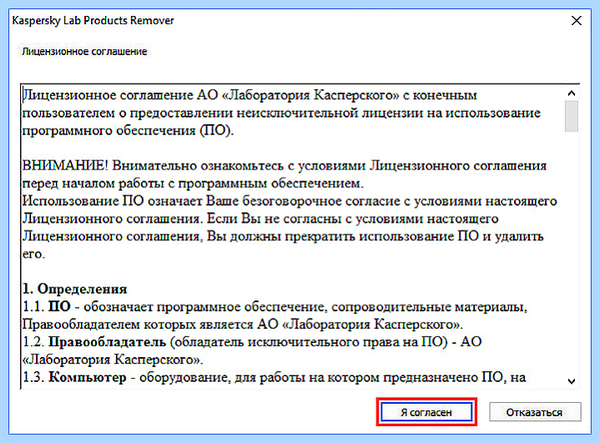Click the "Я согласен" button
The image size is (600, 443).
(x=426, y=412)
